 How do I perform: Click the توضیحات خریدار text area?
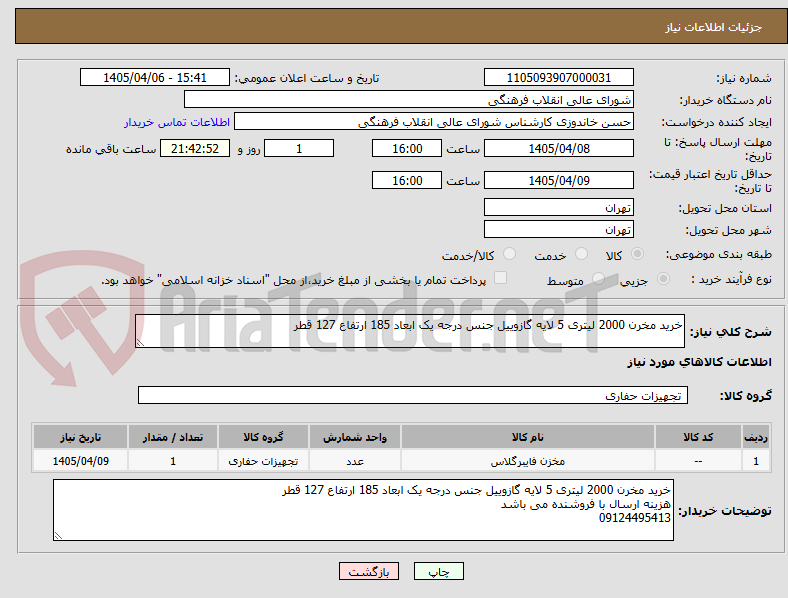[x=363, y=510]
